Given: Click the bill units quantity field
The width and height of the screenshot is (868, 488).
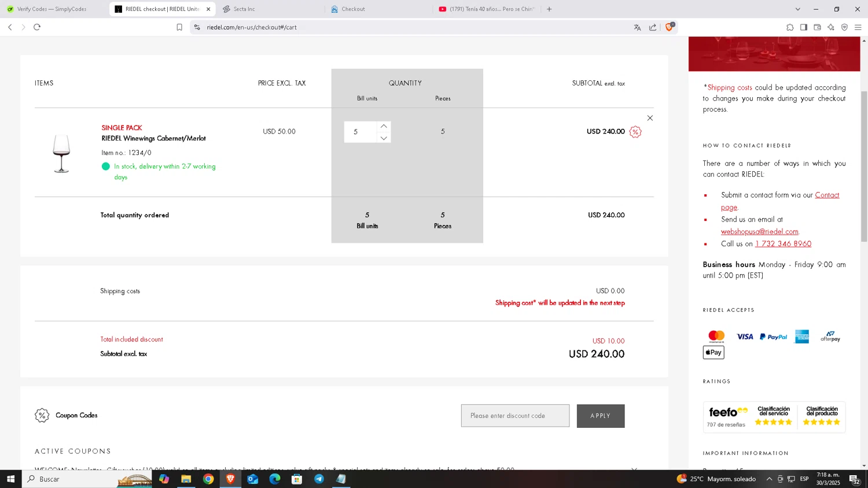Looking at the screenshot, I should (361, 132).
